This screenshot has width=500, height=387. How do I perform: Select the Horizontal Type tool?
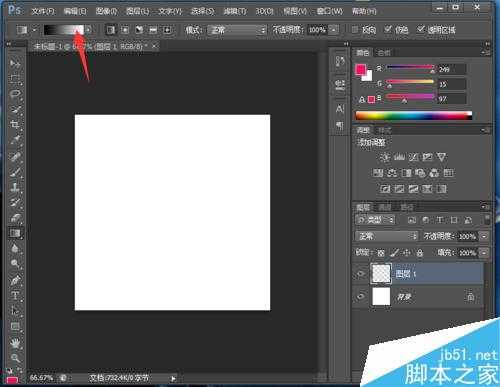click(15, 296)
